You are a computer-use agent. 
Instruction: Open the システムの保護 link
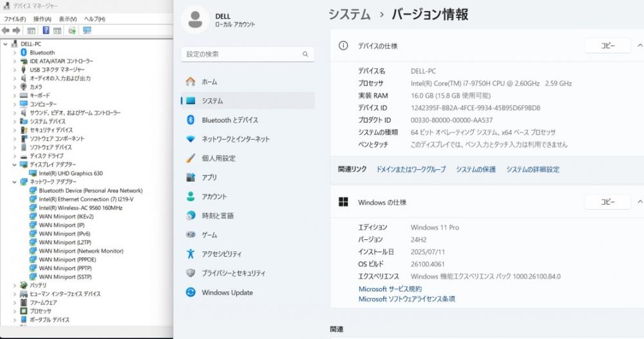point(476,169)
